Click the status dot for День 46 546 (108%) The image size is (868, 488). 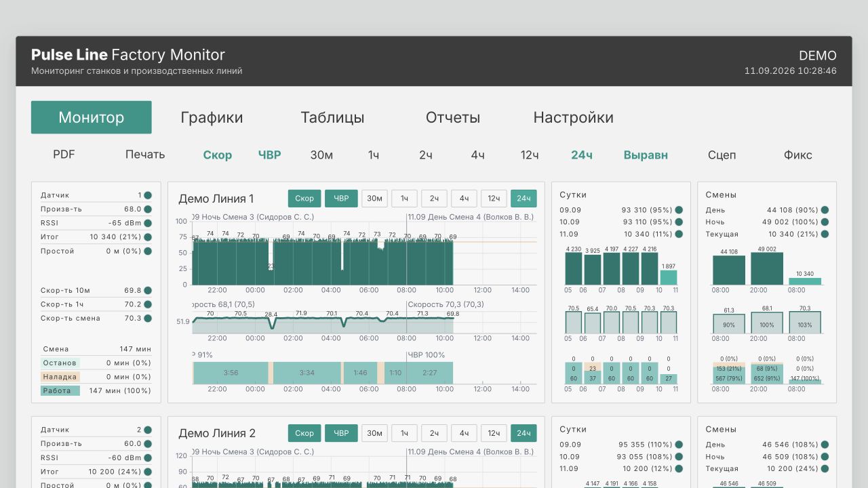pos(825,445)
